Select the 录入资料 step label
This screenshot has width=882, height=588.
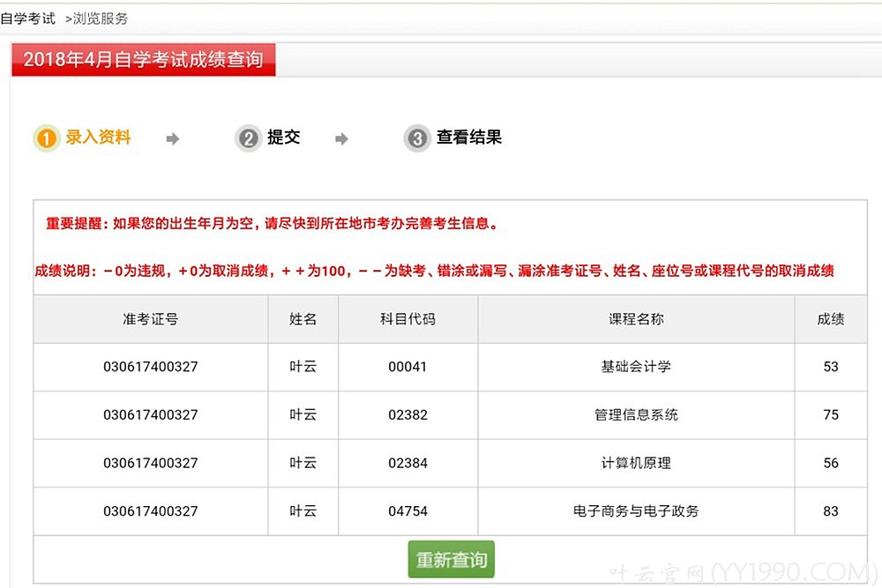point(99,137)
